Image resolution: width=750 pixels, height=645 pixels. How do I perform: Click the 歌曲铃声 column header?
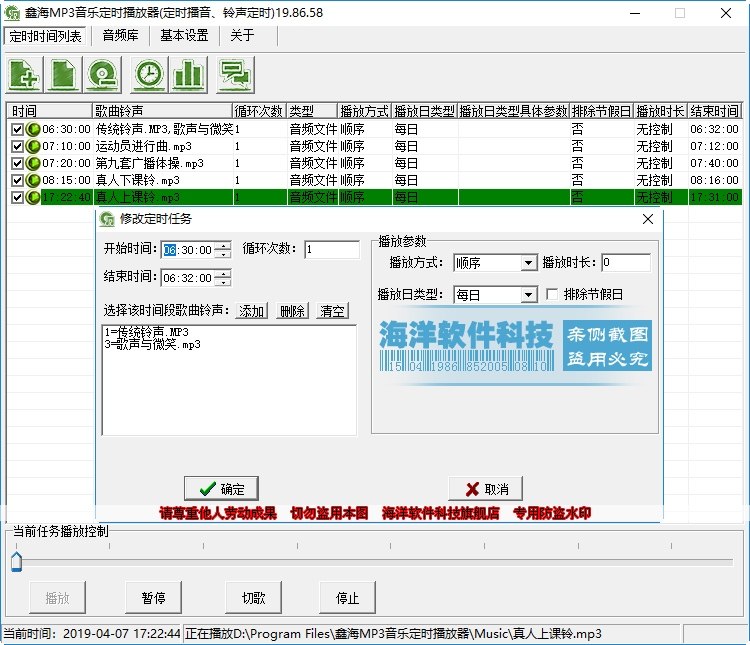click(162, 111)
